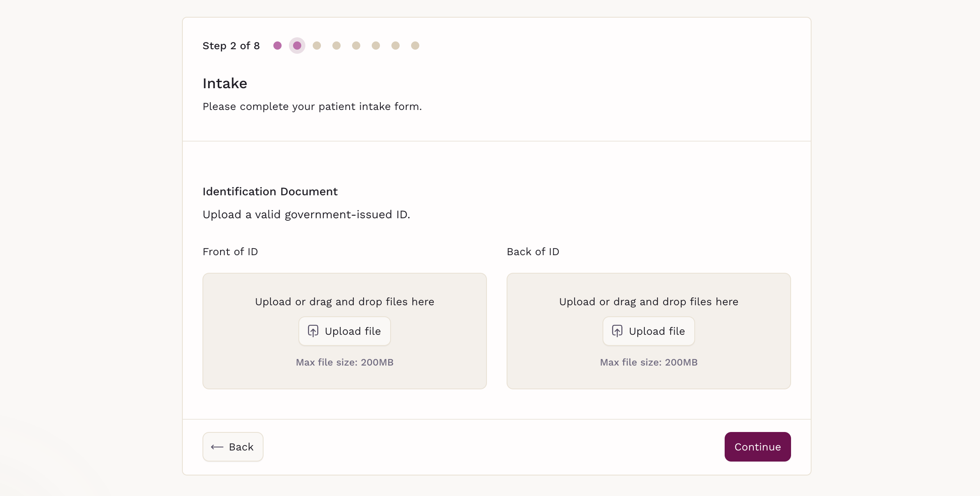Click the Identification Document heading

click(x=270, y=192)
